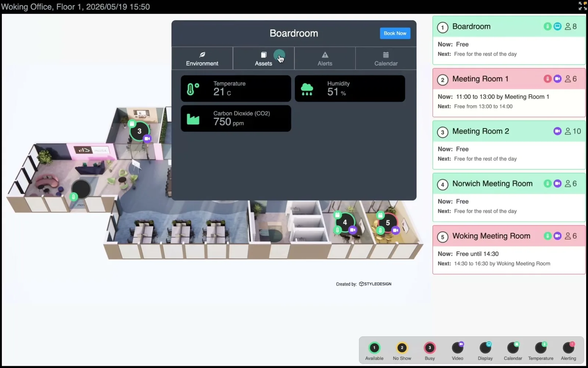
Task: Open the Boardroom card in the room list
Action: [509, 40]
